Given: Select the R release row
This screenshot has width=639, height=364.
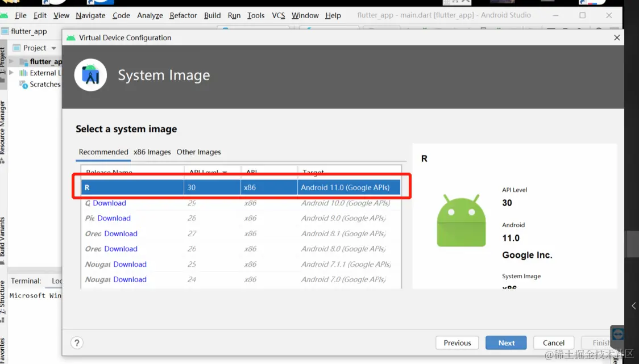Looking at the screenshot, I should pos(241,187).
